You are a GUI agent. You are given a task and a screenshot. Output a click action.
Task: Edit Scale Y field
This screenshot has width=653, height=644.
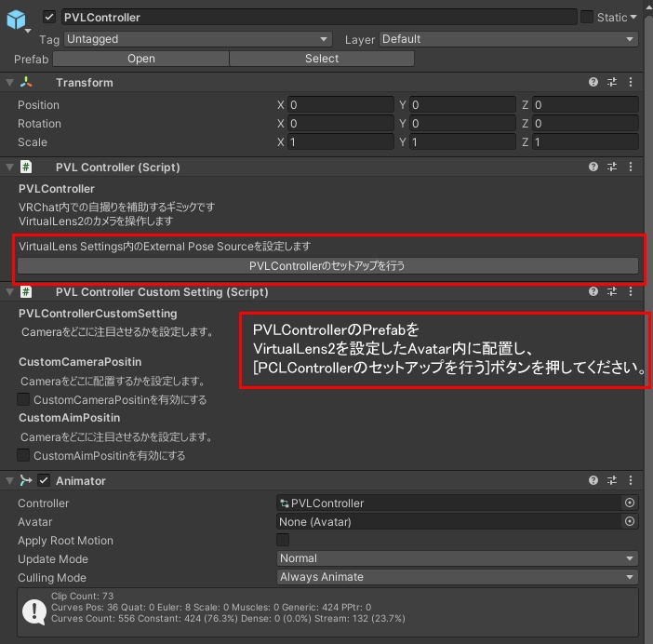click(462, 142)
